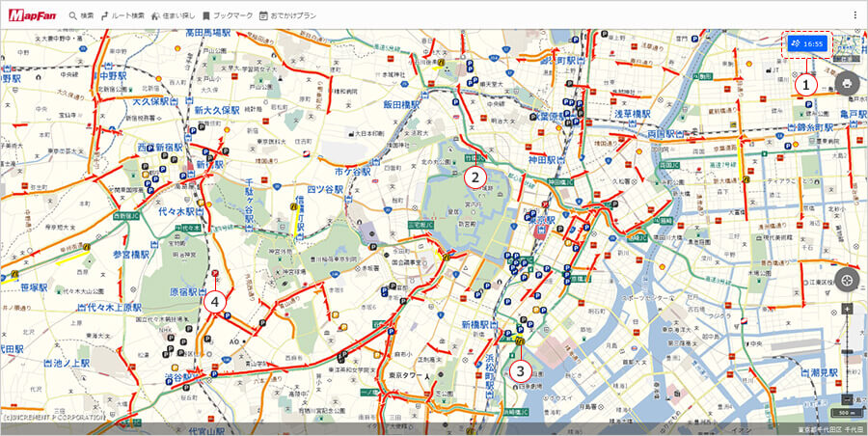Click the 東京タワー landmark label
The image size is (868, 436).
(406, 375)
